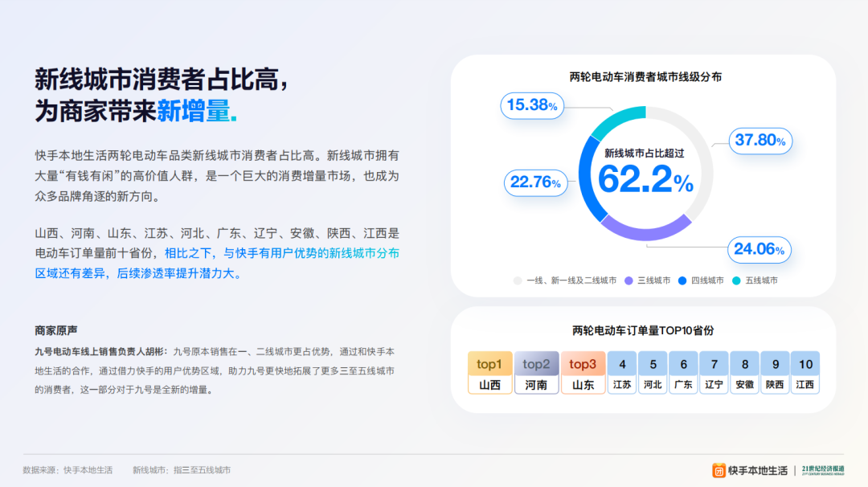Click the rank 10 cell above 江西

805,364
